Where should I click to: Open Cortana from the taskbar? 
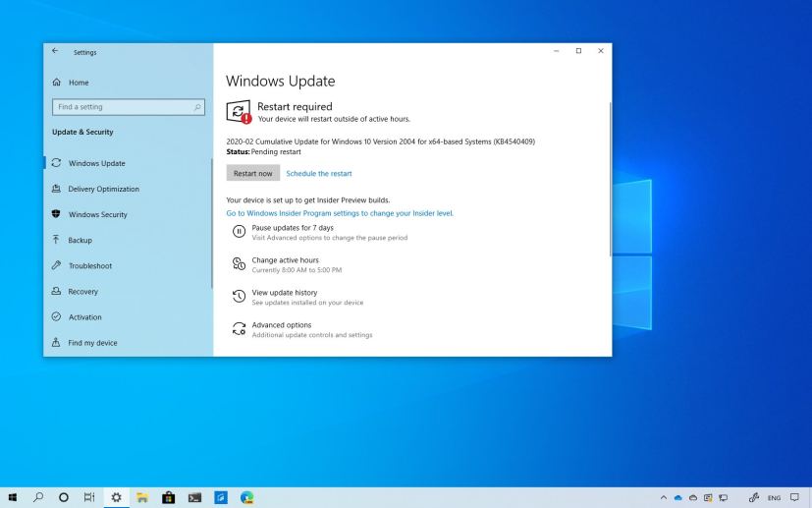(x=64, y=497)
